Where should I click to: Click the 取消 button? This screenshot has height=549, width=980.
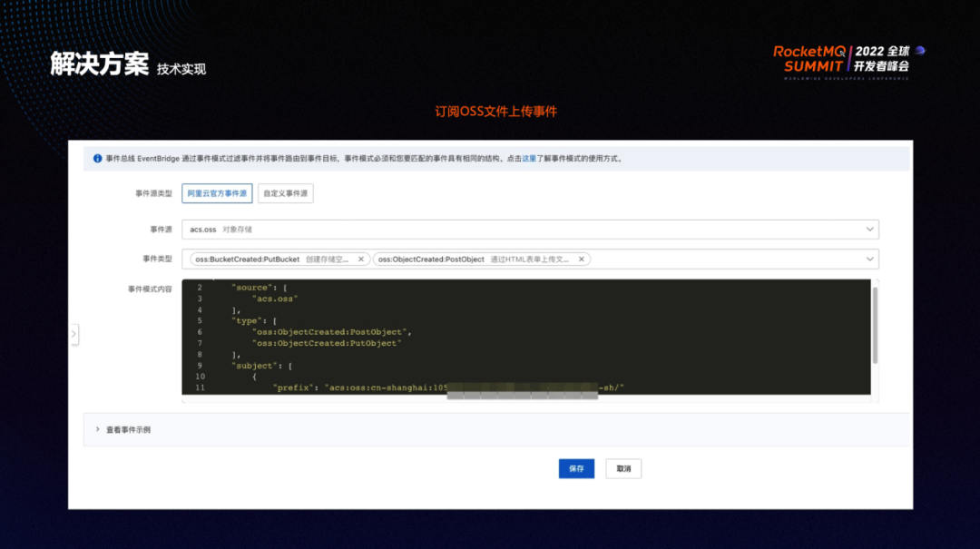coord(623,468)
